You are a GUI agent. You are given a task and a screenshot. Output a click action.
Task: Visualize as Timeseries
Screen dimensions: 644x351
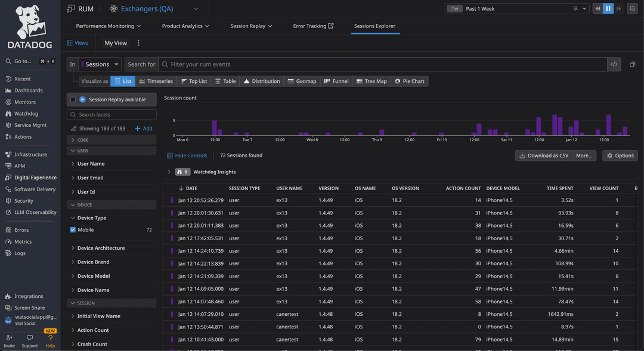coord(156,81)
